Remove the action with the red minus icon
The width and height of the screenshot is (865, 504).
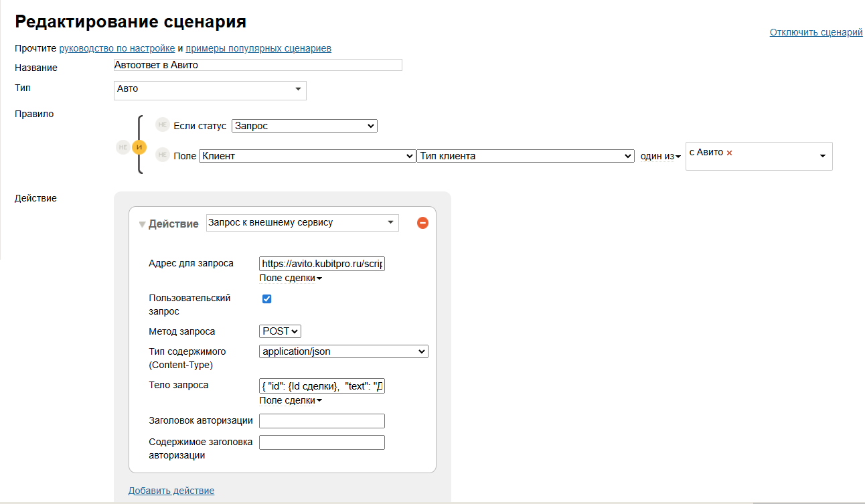coord(422,223)
